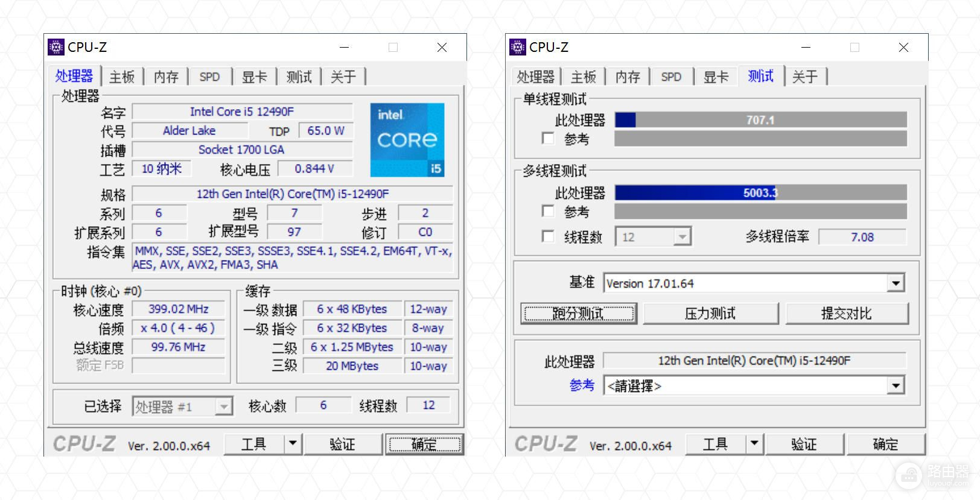The width and height of the screenshot is (980, 500).
Task: Expand 工具 dropdown arrow in left window
Action: click(x=293, y=445)
